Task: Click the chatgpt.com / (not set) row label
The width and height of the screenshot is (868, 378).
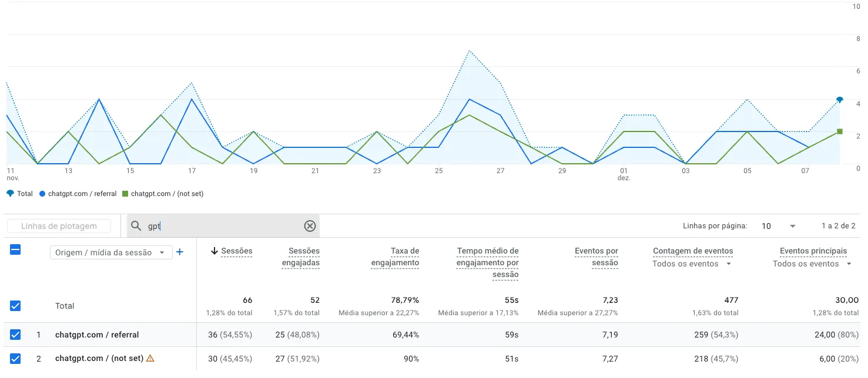Action: point(99,358)
